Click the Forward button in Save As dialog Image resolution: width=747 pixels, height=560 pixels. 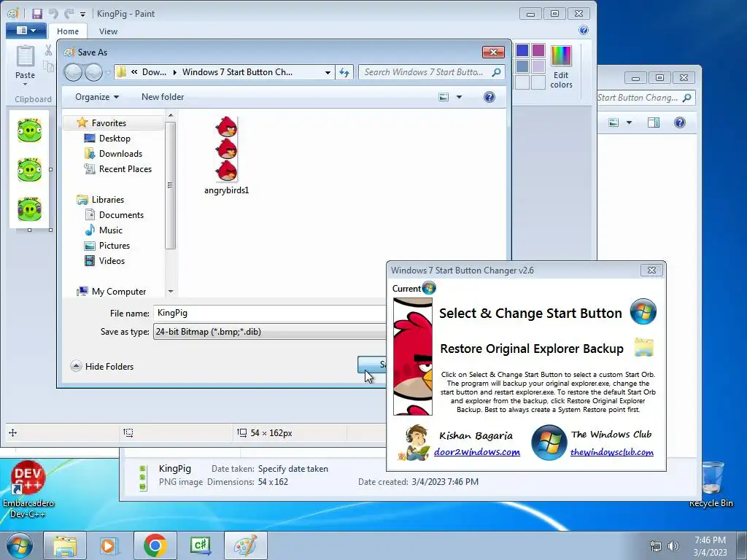point(93,72)
